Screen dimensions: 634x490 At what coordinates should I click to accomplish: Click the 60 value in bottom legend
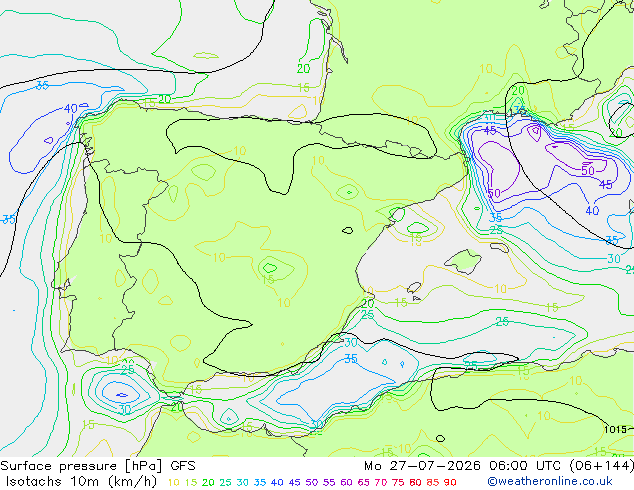346,482
